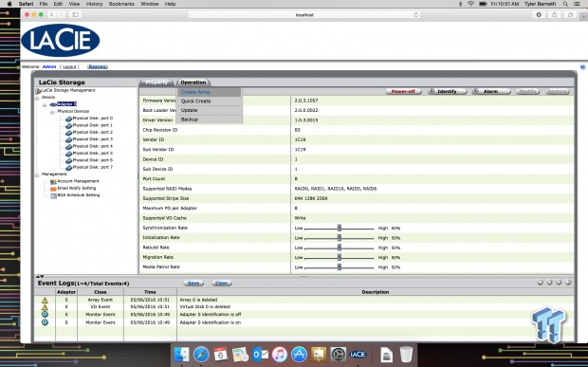Image resolution: width=588 pixels, height=367 pixels.
Task: Click the Identify button
Action: (x=448, y=91)
